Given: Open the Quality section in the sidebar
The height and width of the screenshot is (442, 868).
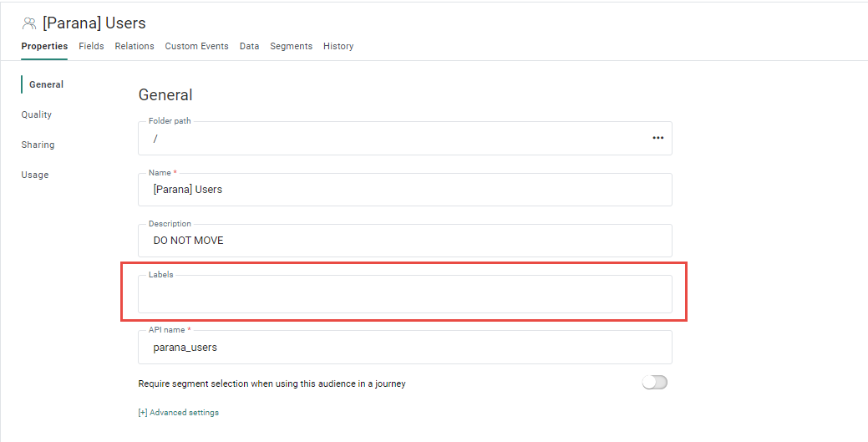Looking at the screenshot, I should 37,114.
